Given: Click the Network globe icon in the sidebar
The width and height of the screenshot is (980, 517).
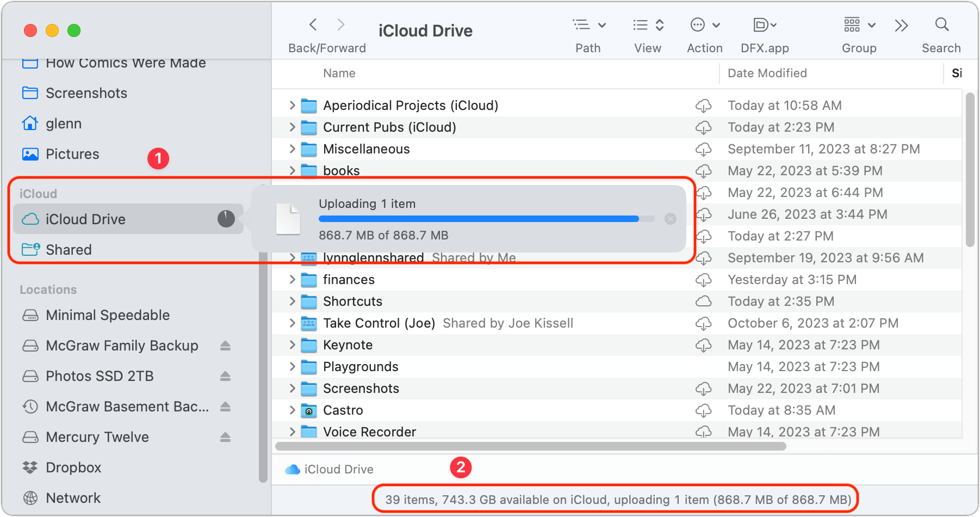Looking at the screenshot, I should pyautogui.click(x=29, y=498).
